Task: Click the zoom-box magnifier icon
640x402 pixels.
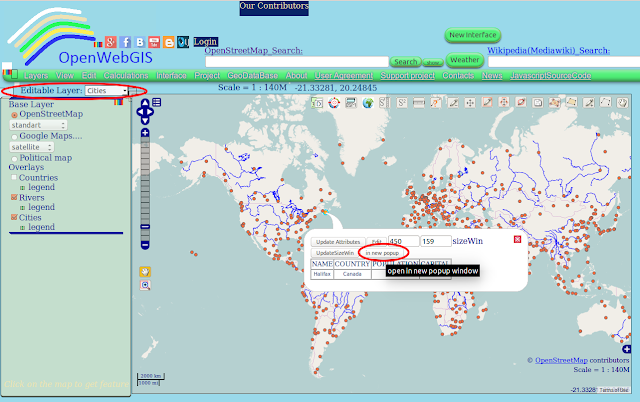Action: point(145,285)
